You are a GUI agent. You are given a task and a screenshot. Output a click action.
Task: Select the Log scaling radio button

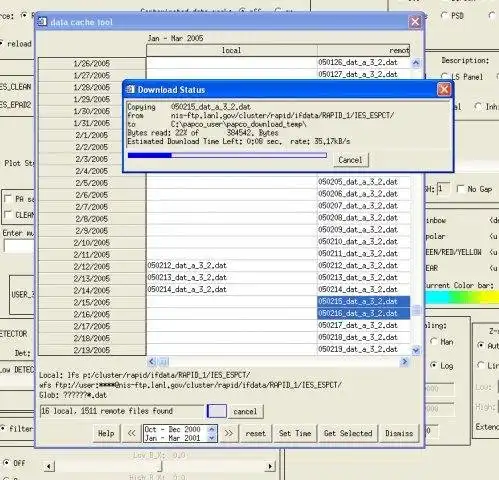point(433,365)
